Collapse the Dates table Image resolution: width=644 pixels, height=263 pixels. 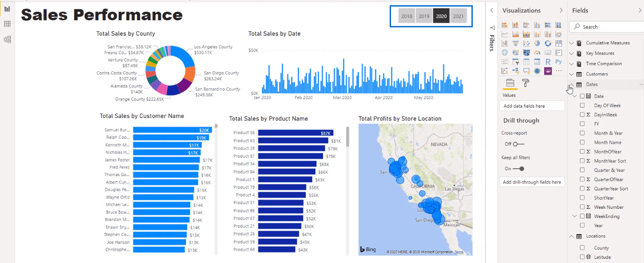pyautogui.click(x=571, y=85)
